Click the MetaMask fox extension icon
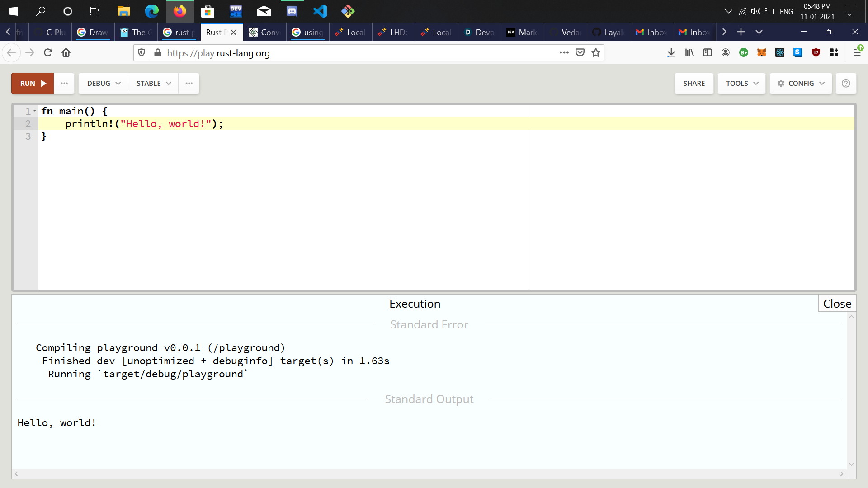 coord(762,53)
